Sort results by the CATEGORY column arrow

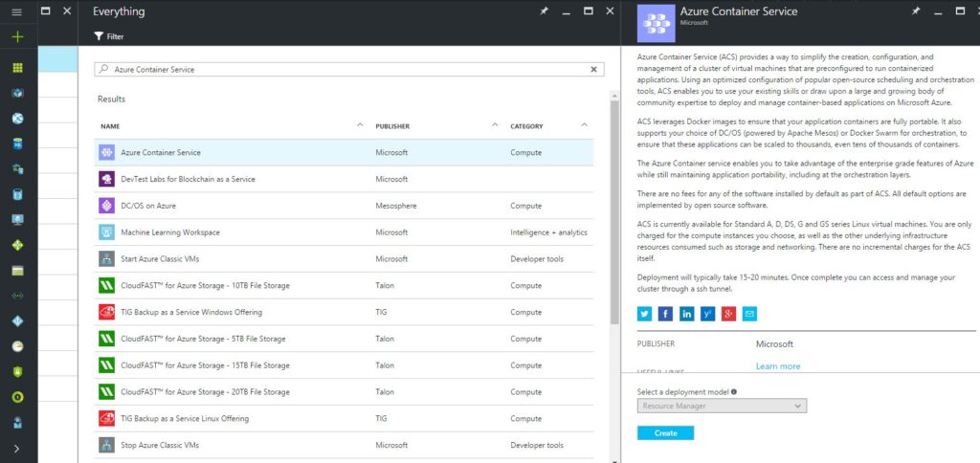(x=585, y=125)
